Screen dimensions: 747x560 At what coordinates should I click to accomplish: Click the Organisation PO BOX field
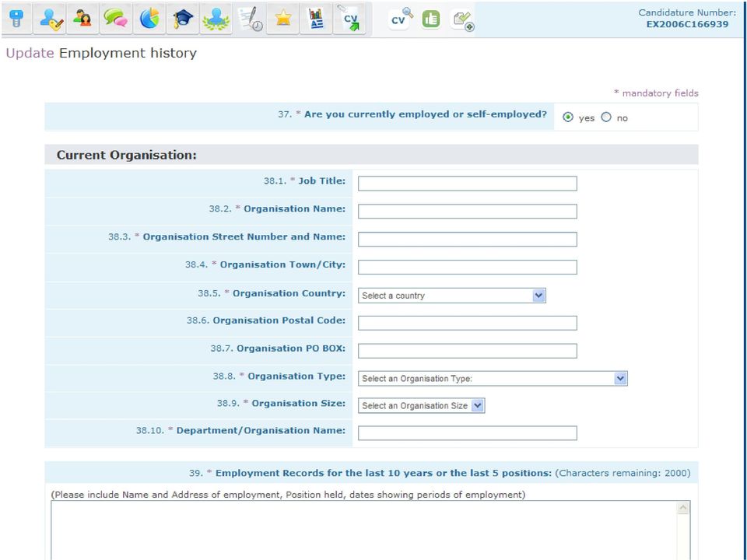468,351
